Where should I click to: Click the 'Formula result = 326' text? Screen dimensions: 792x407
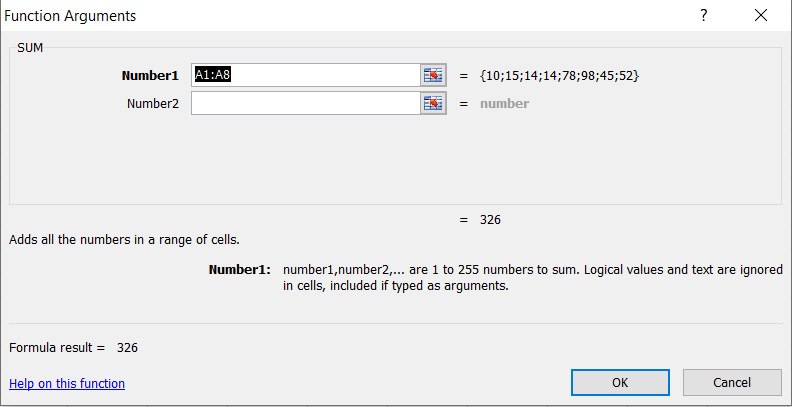pyautogui.click(x=73, y=348)
